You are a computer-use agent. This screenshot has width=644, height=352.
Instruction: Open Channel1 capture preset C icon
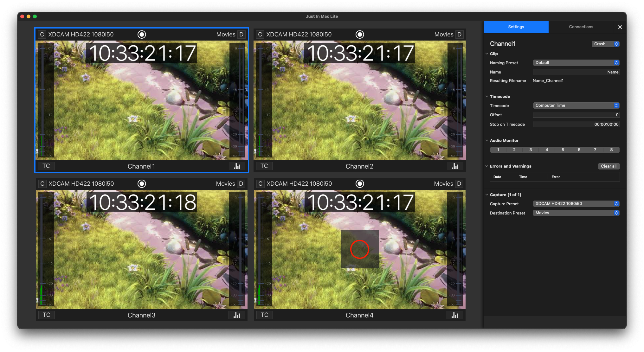(42, 35)
